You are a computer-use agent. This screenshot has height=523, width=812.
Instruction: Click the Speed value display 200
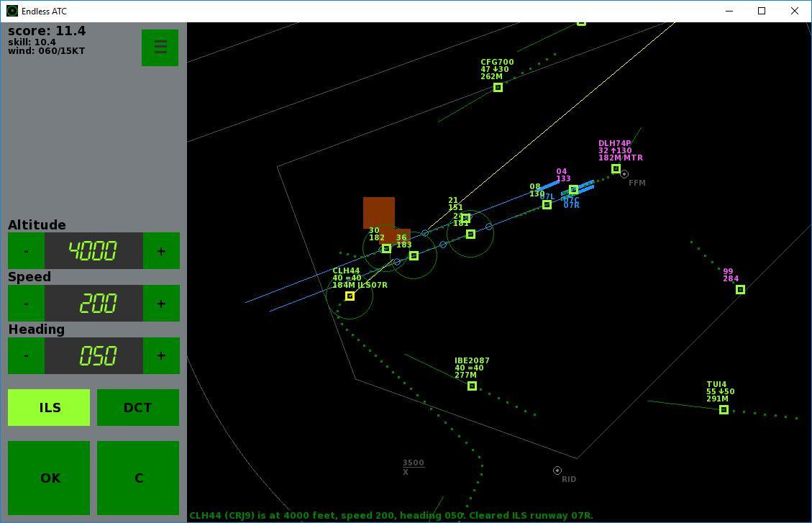coord(93,304)
